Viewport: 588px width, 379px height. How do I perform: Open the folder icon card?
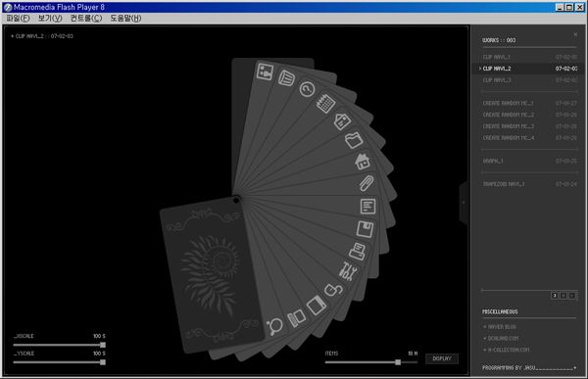coord(354,140)
